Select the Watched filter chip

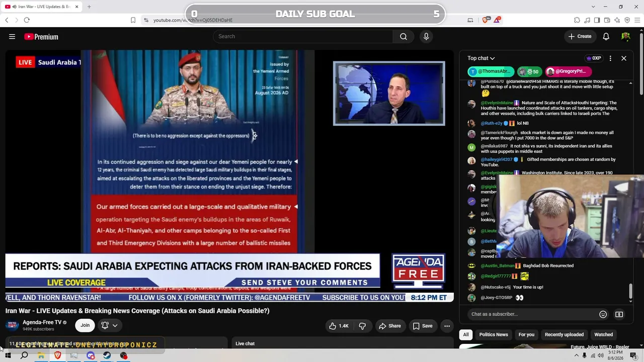click(604, 334)
